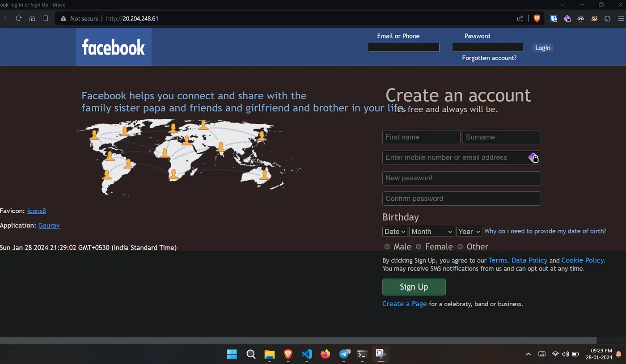Open the purple tag lock extension in toolbar
Screen dimensions: 626x364
click(x=567, y=18)
